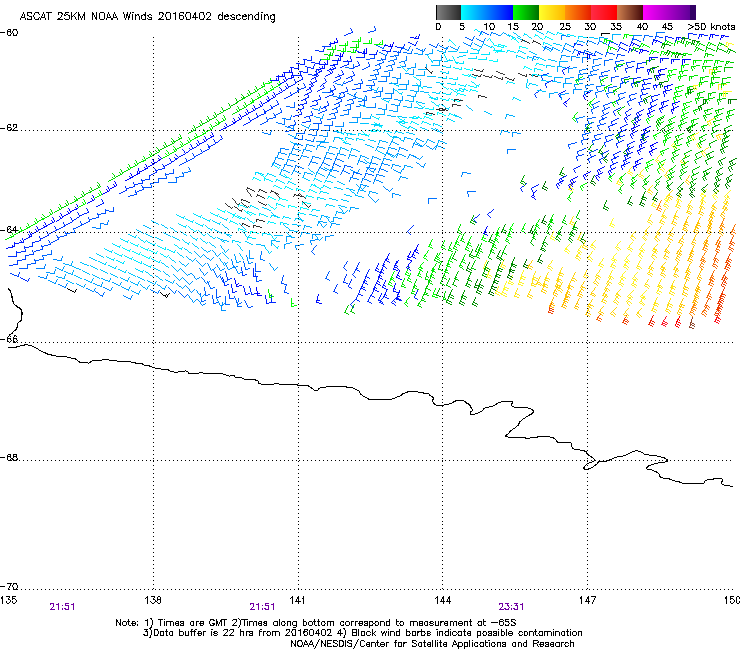Click the yellow 20-25 knots legend swatch

(x=552, y=12)
